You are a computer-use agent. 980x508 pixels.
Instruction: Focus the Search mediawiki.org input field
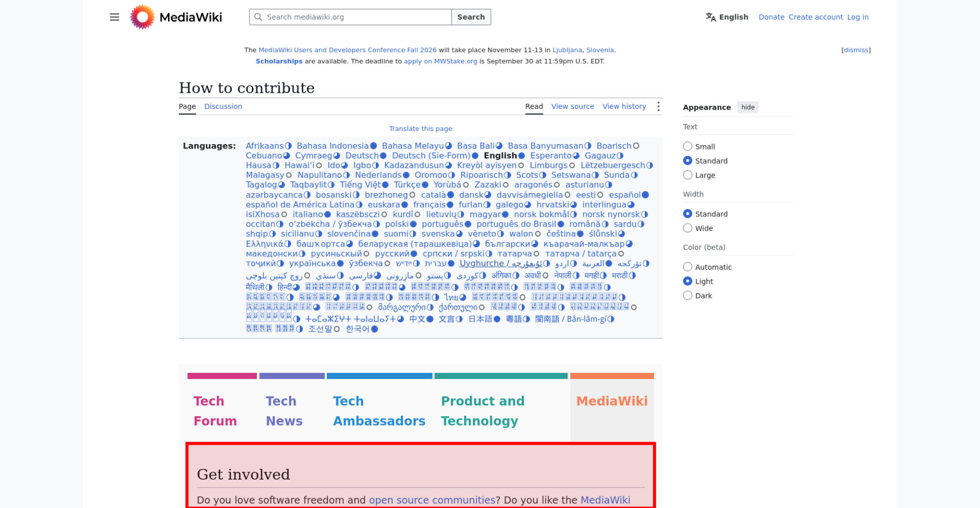350,17
